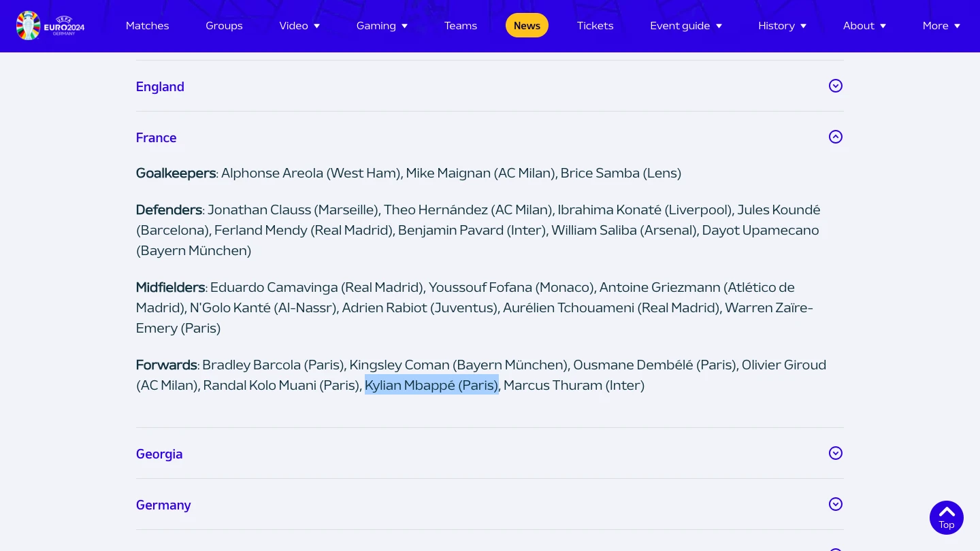Image resolution: width=980 pixels, height=551 pixels.
Task: Expand the Gaming menu
Action: pyautogui.click(x=382, y=26)
